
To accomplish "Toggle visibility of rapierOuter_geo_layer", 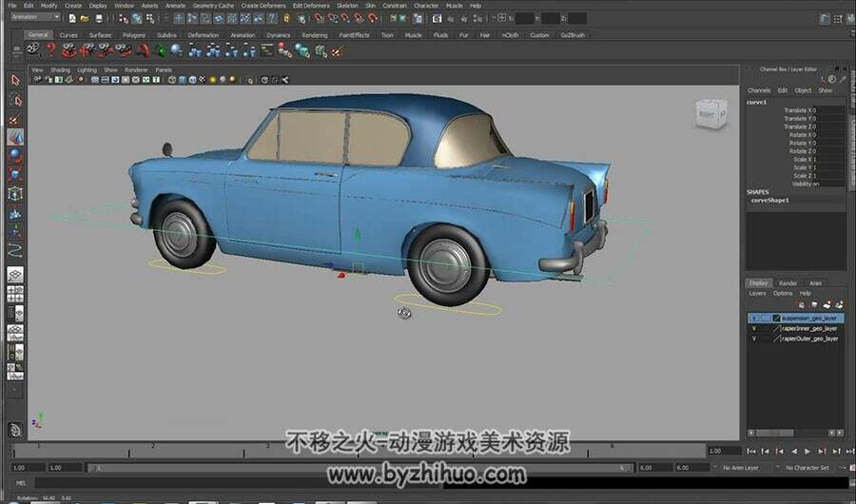I will (754, 339).
